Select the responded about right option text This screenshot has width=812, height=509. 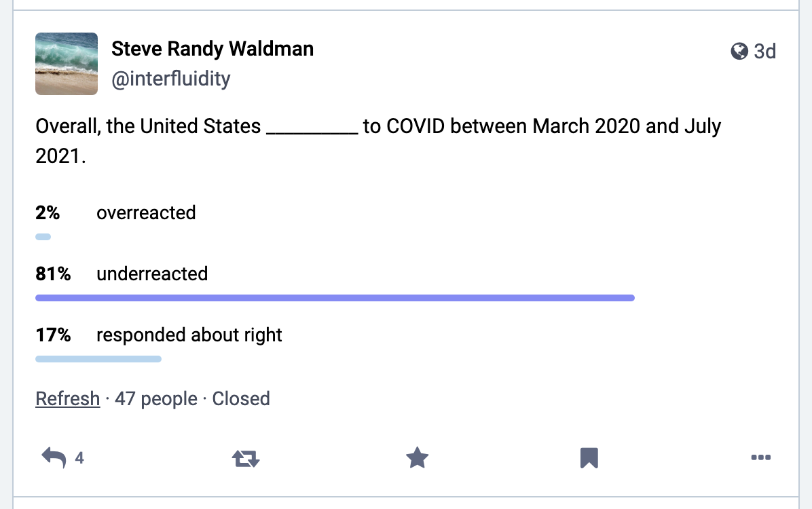coord(189,335)
